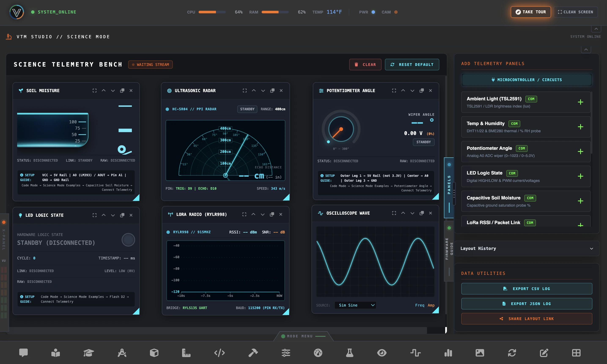Move Ultrasonic Radar panel down

click(x=263, y=90)
